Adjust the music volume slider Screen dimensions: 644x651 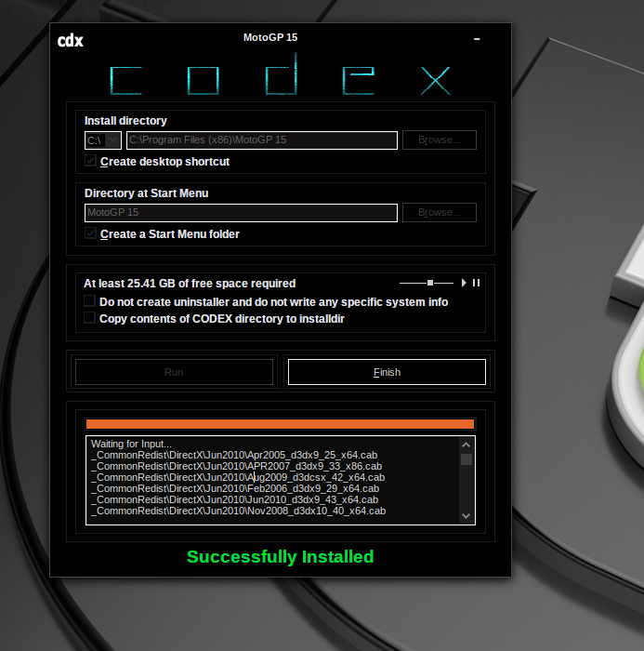click(x=427, y=283)
